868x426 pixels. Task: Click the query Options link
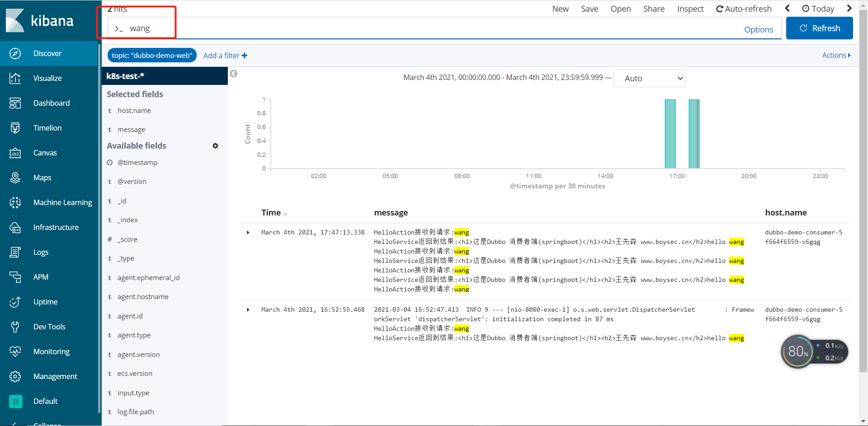[x=759, y=29]
